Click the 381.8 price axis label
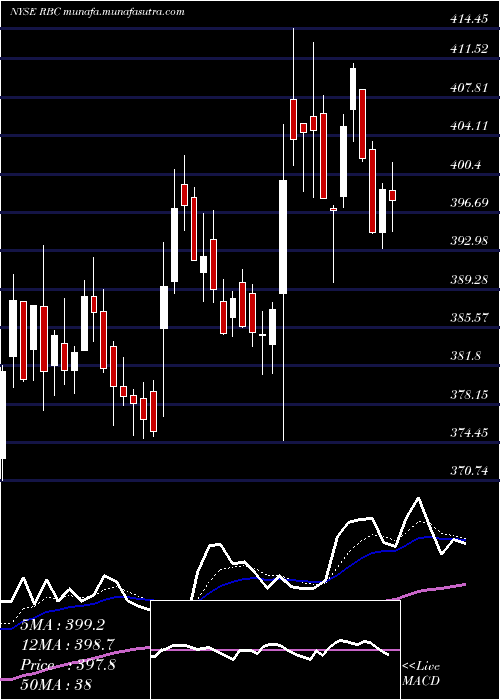 pyautogui.click(x=465, y=356)
